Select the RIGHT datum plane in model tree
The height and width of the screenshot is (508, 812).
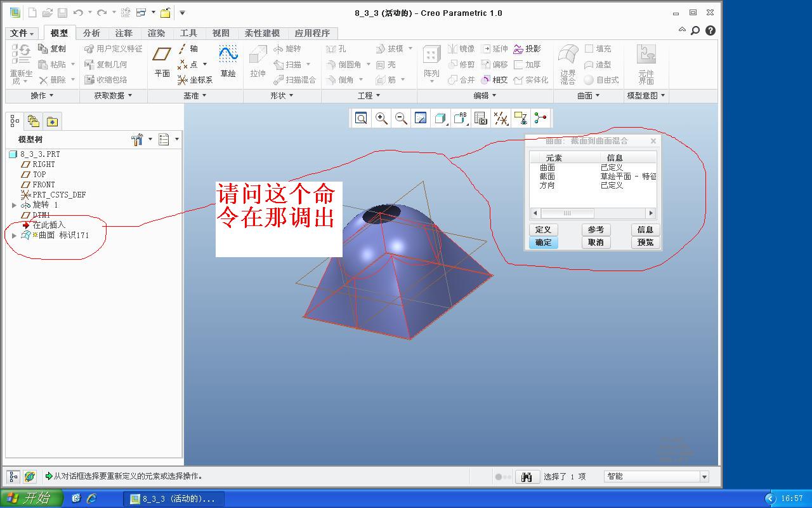point(43,164)
